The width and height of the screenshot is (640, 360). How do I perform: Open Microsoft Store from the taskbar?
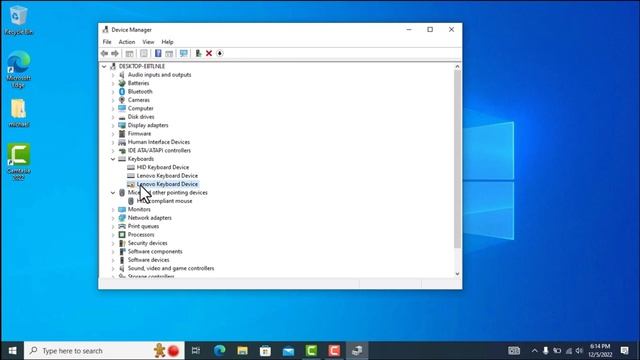[265, 351]
